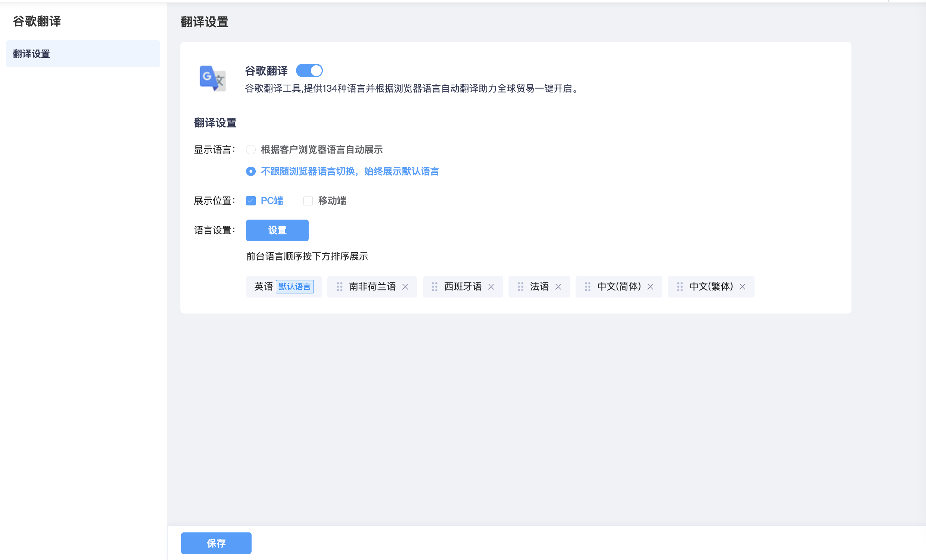Grab the drag handle on 中文(简体) tag
The height and width of the screenshot is (560, 926).
[588, 286]
